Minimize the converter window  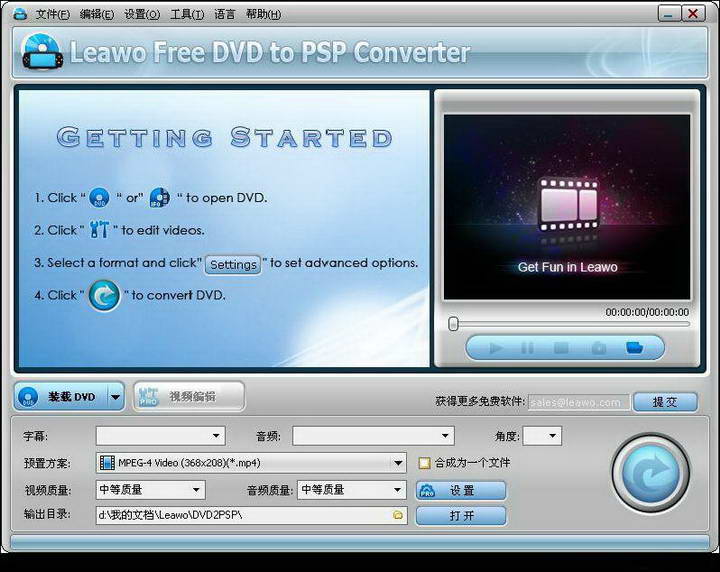[x=669, y=13]
